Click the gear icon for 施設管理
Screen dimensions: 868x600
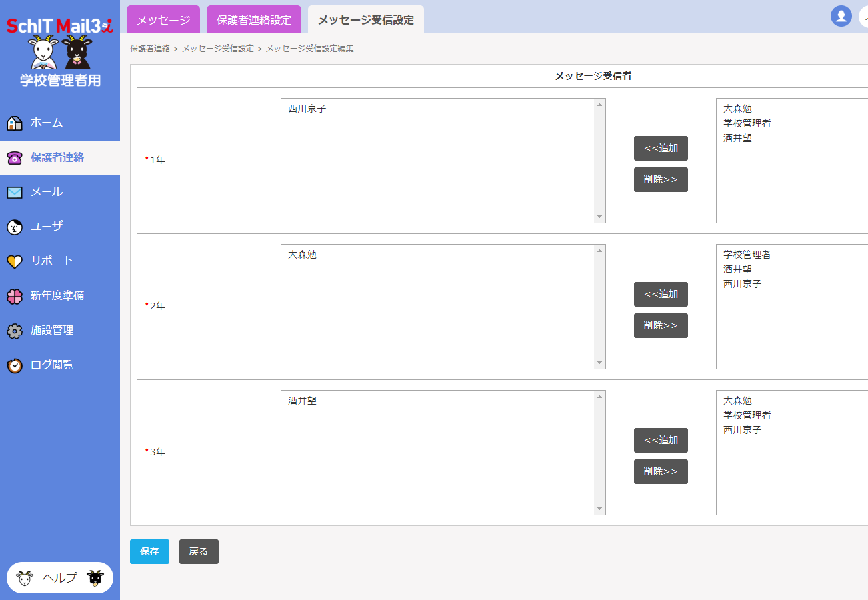[15, 331]
